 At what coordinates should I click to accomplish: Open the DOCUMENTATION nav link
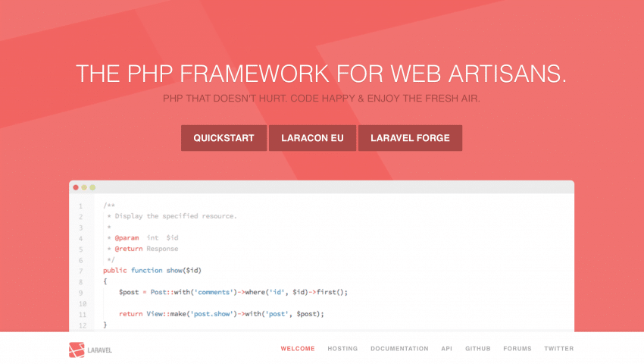point(399,348)
